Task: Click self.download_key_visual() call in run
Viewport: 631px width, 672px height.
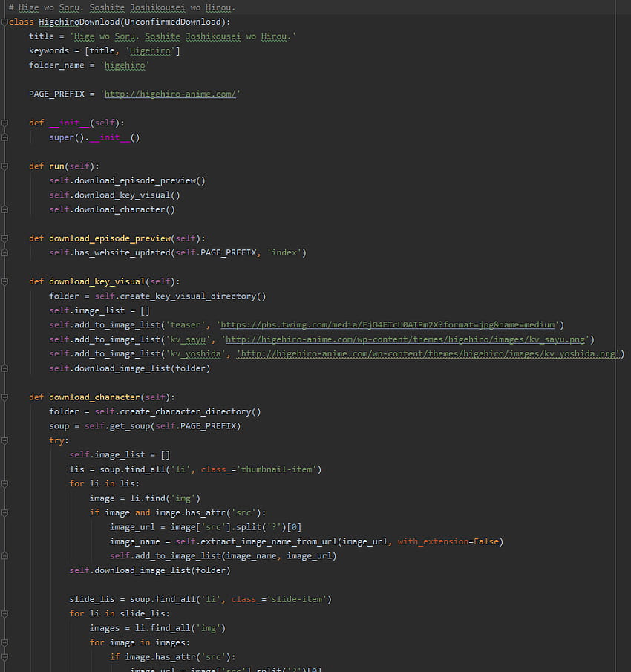Action: tap(114, 195)
